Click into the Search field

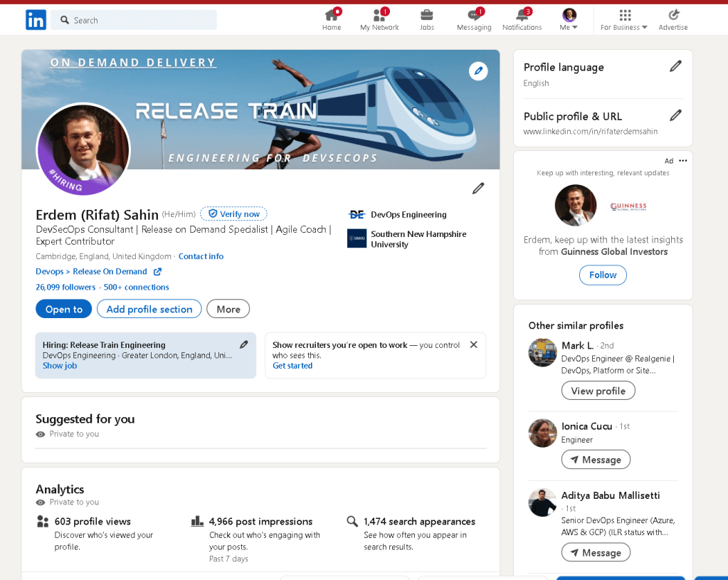[134, 20]
